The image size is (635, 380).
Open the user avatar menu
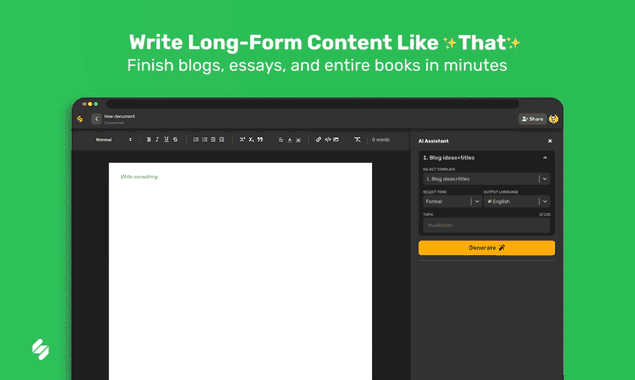point(553,119)
